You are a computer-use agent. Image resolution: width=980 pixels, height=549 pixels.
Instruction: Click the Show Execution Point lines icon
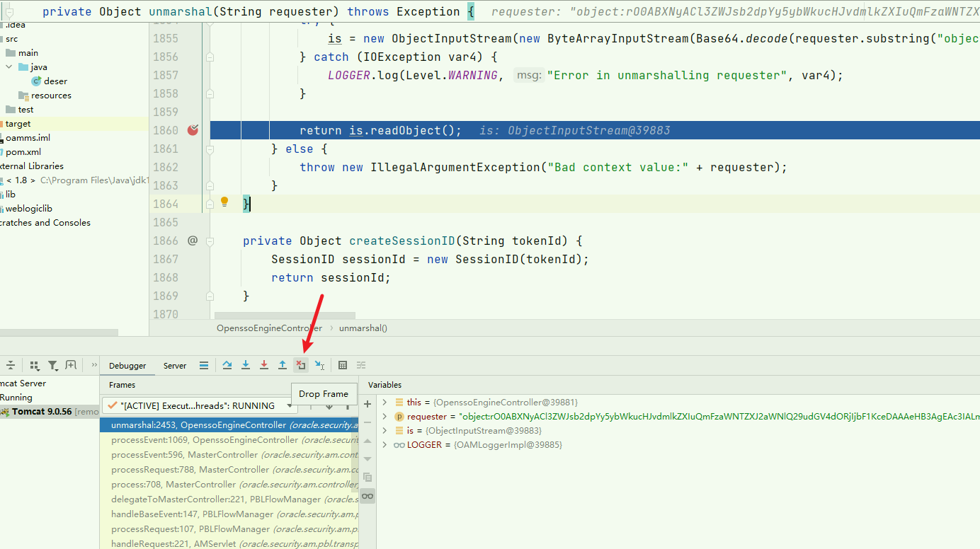[x=204, y=365]
